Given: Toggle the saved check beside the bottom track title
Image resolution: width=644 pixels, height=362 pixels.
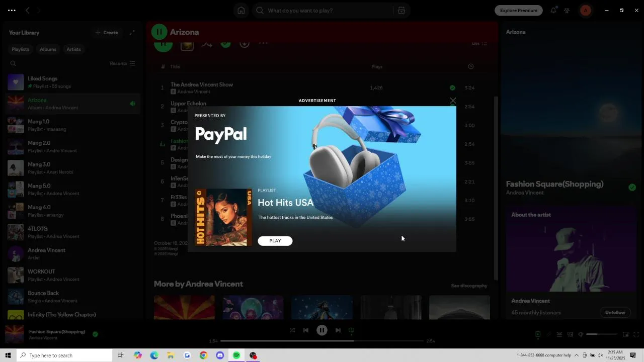Looking at the screenshot, I should coord(95,334).
